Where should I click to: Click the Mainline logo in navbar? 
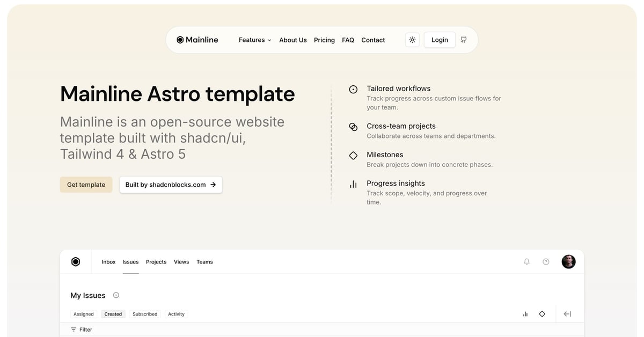tap(197, 40)
